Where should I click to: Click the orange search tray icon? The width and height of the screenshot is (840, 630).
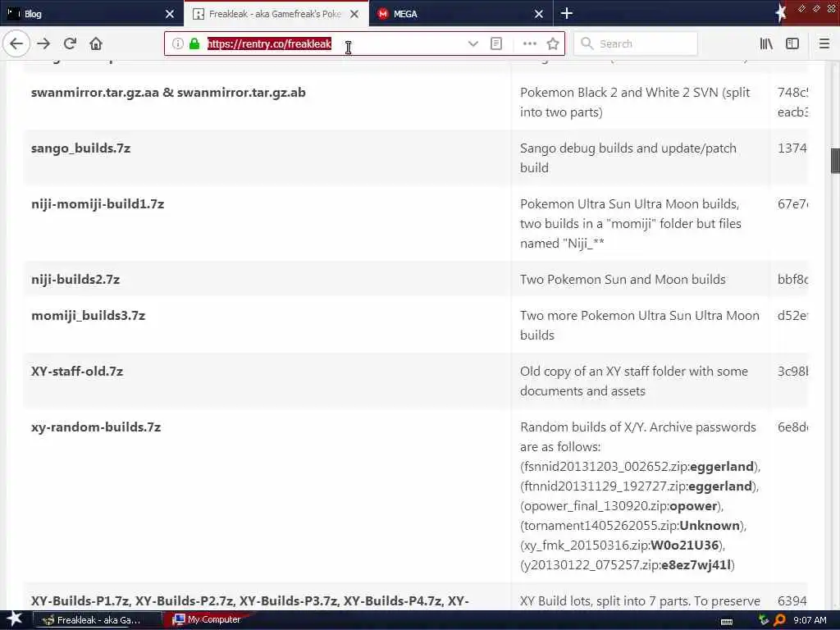[x=779, y=620]
